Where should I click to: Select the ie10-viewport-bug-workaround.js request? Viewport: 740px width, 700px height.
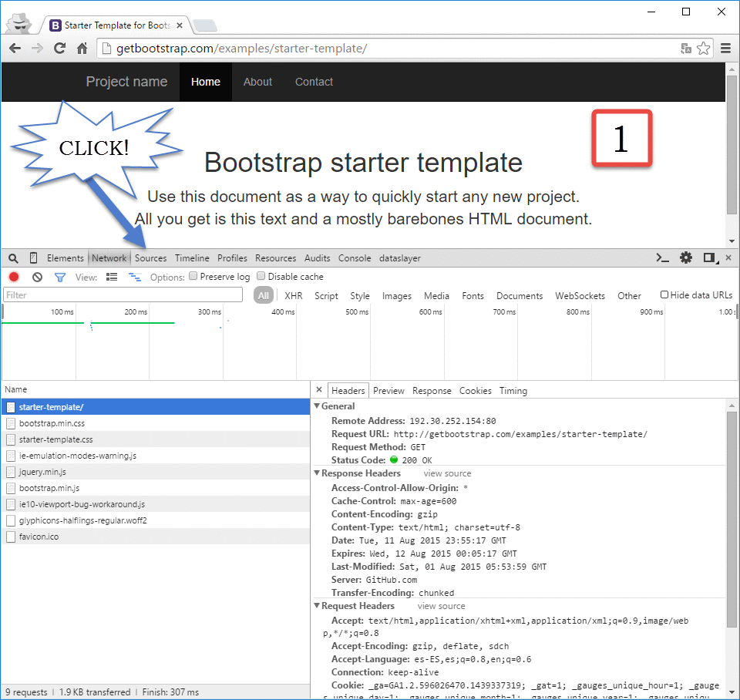click(156, 504)
